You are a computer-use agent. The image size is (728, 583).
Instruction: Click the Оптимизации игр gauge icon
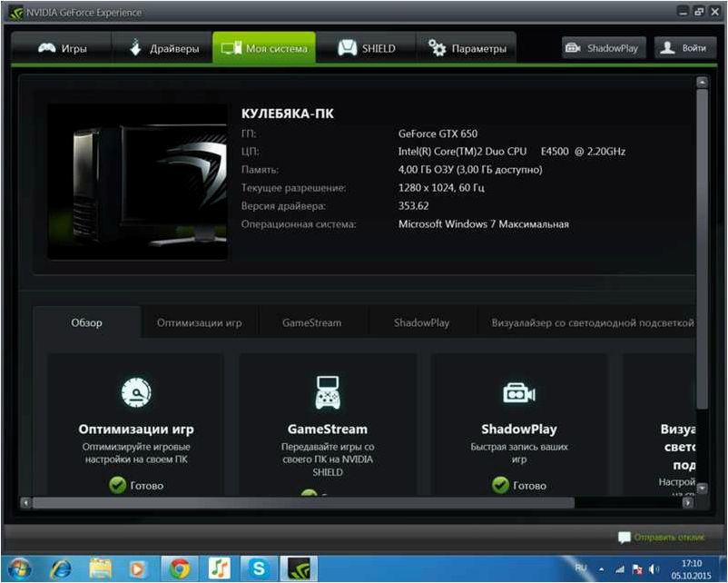pos(136,393)
